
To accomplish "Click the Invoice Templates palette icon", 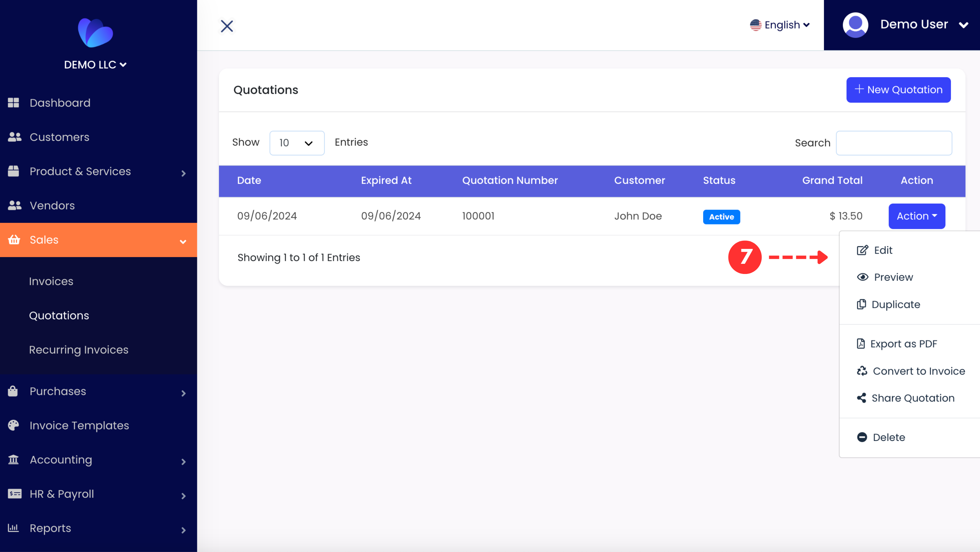I will [x=13, y=425].
